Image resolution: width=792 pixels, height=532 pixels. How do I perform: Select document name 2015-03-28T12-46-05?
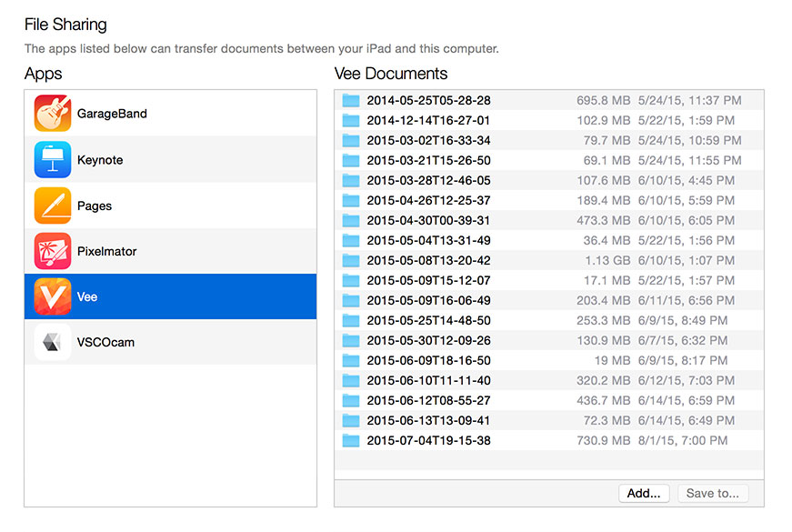tap(429, 180)
